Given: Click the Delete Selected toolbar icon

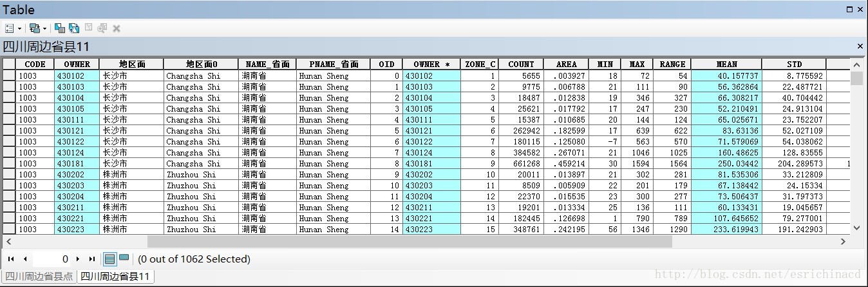Looking at the screenshot, I should pos(117,28).
